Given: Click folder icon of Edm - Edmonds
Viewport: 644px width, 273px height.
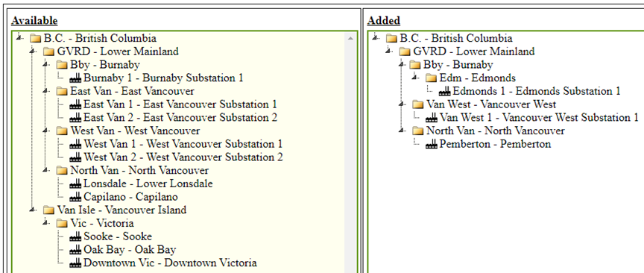Looking at the screenshot, I should [x=431, y=78].
